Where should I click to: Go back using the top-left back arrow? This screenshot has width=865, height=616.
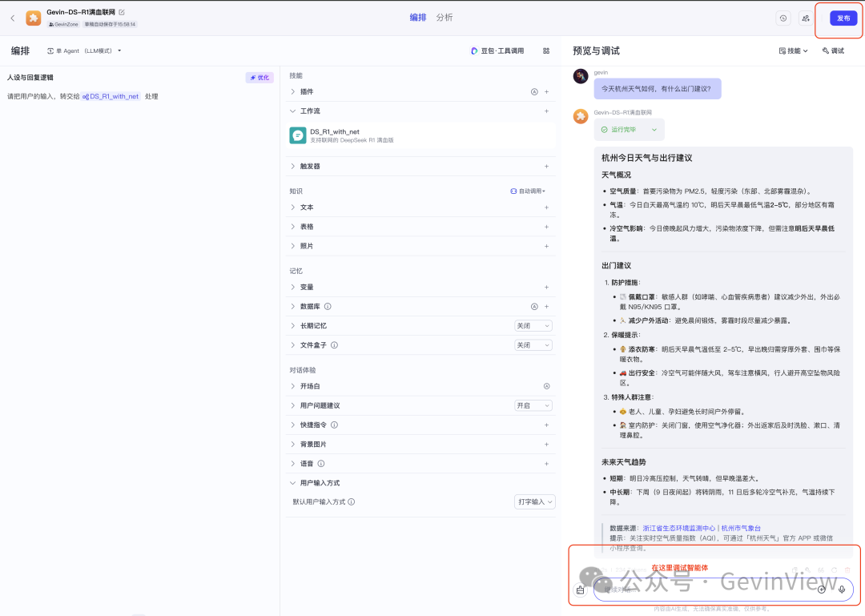point(12,18)
